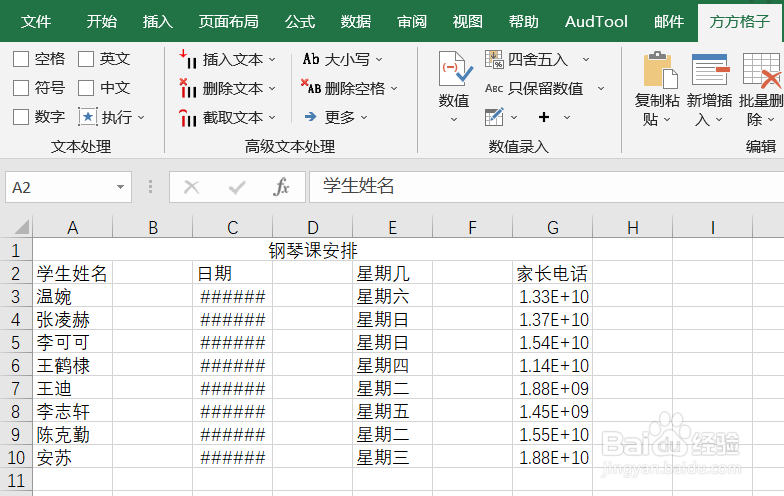Image resolution: width=784 pixels, height=496 pixels.
Task: Click the fx insert function icon
Action: tap(281, 187)
